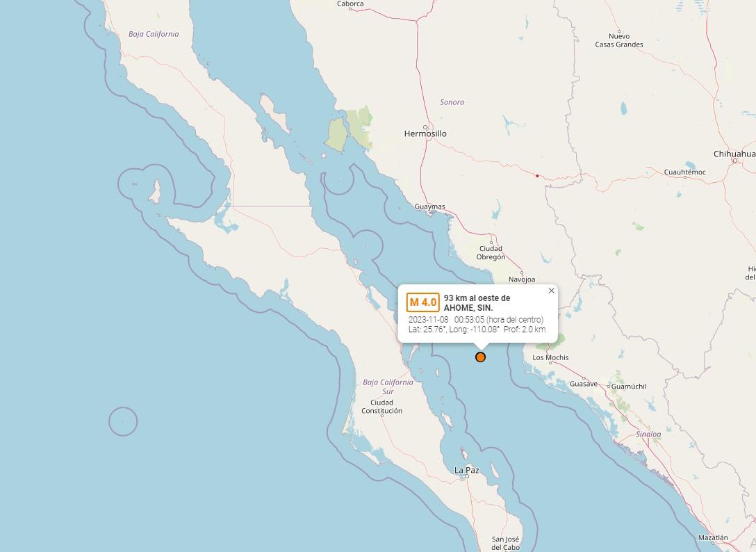Click the Baja California Sur state label
The width and height of the screenshot is (756, 552).
[x=388, y=387]
